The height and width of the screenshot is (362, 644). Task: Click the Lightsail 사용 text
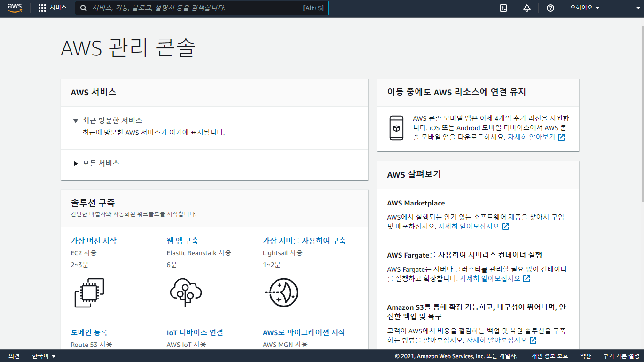(283, 253)
